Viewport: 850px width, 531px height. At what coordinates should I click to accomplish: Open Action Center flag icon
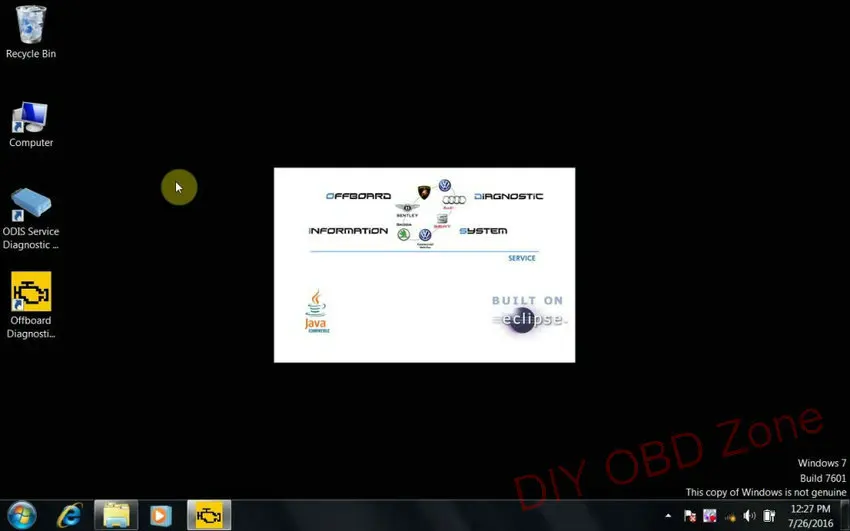[x=690, y=516]
